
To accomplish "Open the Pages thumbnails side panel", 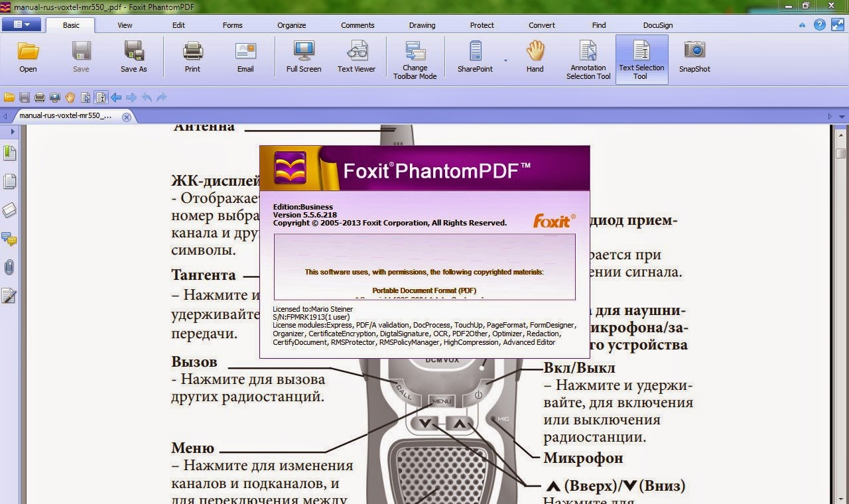I will point(9,182).
